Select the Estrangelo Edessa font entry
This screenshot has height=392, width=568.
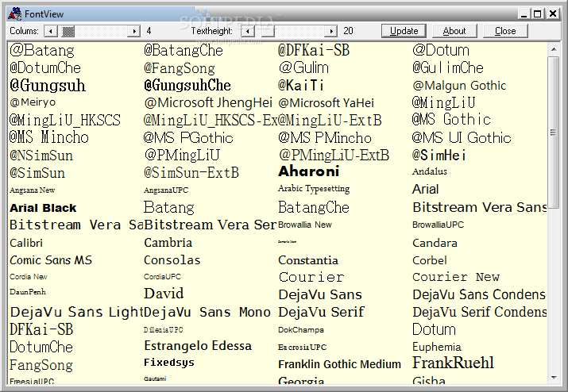pyautogui.click(x=198, y=346)
